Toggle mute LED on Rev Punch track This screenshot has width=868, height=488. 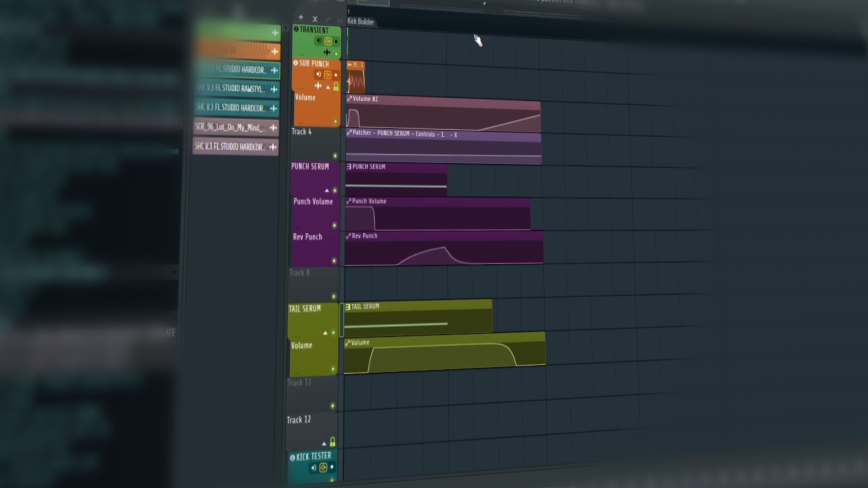[334, 261]
